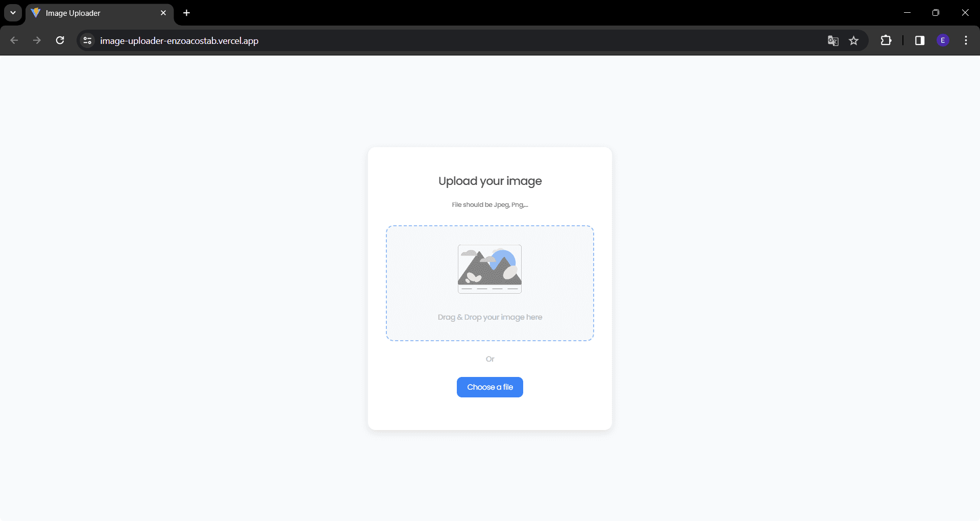
Task: Open the Extensions puzzle icon
Action: coord(886,40)
